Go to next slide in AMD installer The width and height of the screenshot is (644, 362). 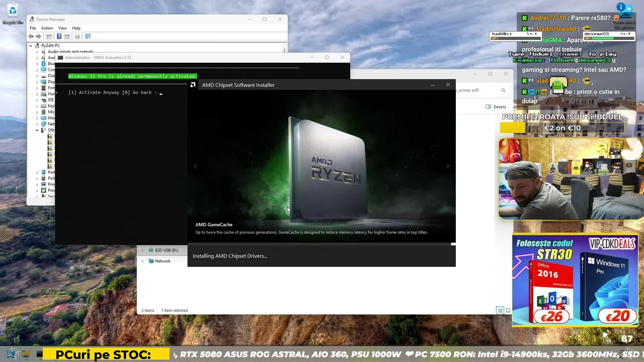(x=448, y=166)
